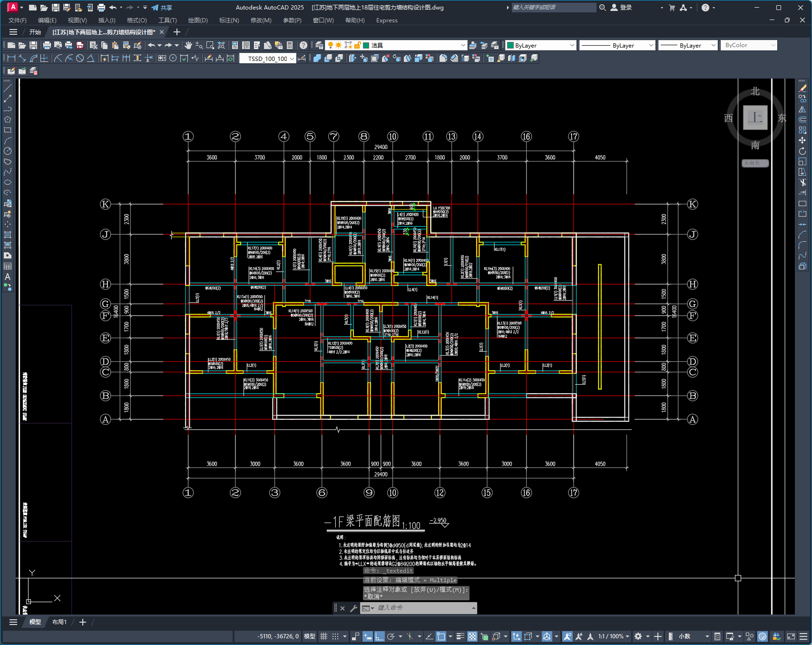This screenshot has height=645, width=812.
Task: Select the Line tool in the draw toolbar
Action: [8, 88]
